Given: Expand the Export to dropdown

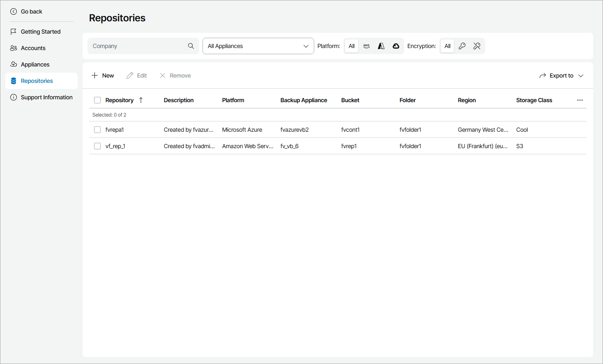Looking at the screenshot, I should pyautogui.click(x=562, y=76).
